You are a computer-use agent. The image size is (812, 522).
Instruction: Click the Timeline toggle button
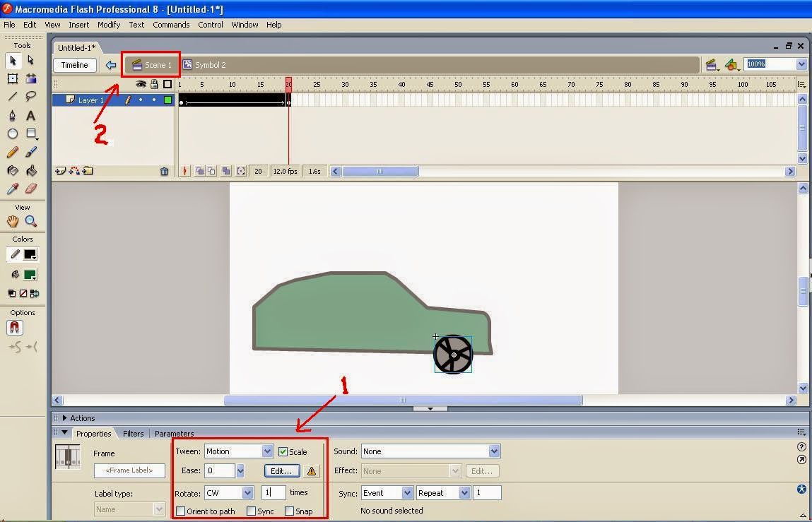coord(75,65)
